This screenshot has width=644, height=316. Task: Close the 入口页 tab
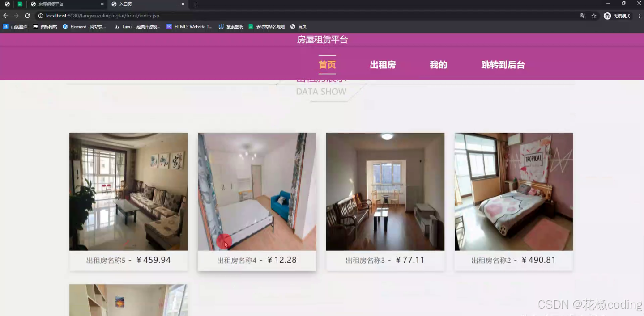[x=183, y=4]
